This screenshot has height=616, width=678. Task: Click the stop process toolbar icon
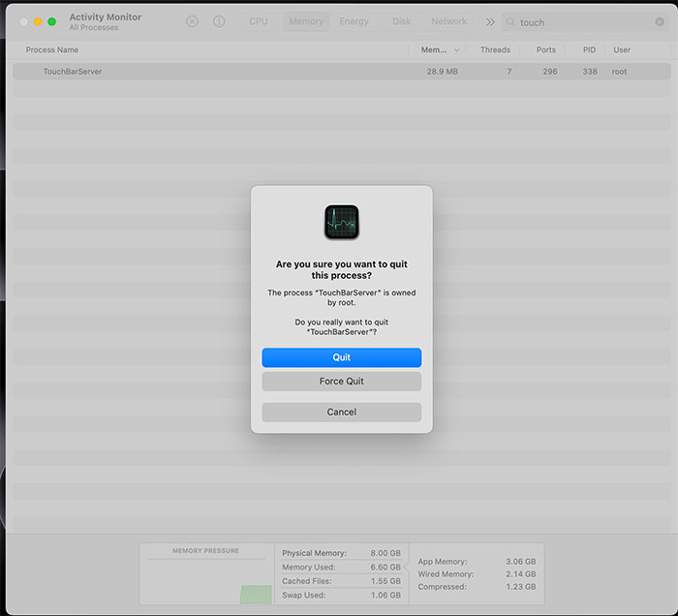click(x=192, y=21)
